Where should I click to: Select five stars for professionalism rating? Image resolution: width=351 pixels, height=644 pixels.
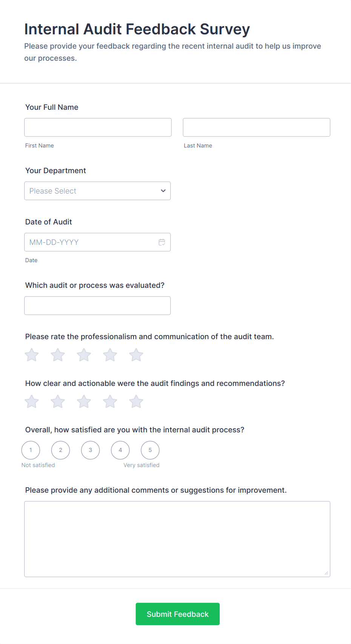(136, 355)
